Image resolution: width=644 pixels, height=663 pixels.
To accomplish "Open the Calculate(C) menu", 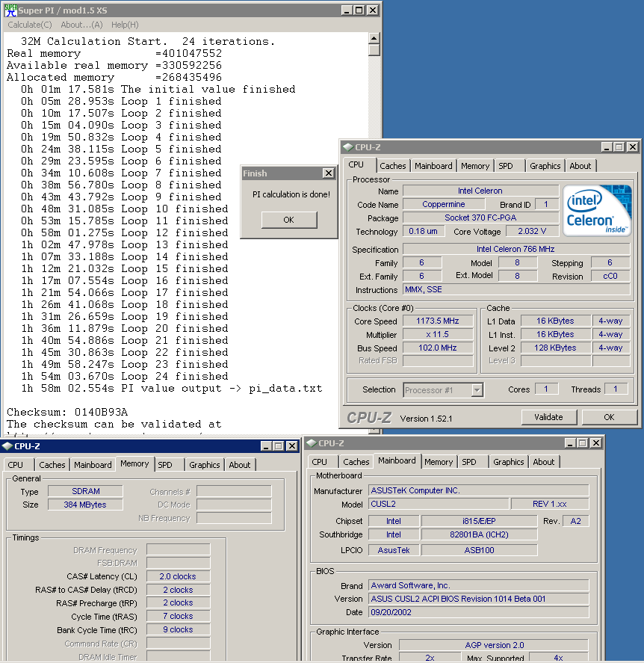I will click(30, 25).
